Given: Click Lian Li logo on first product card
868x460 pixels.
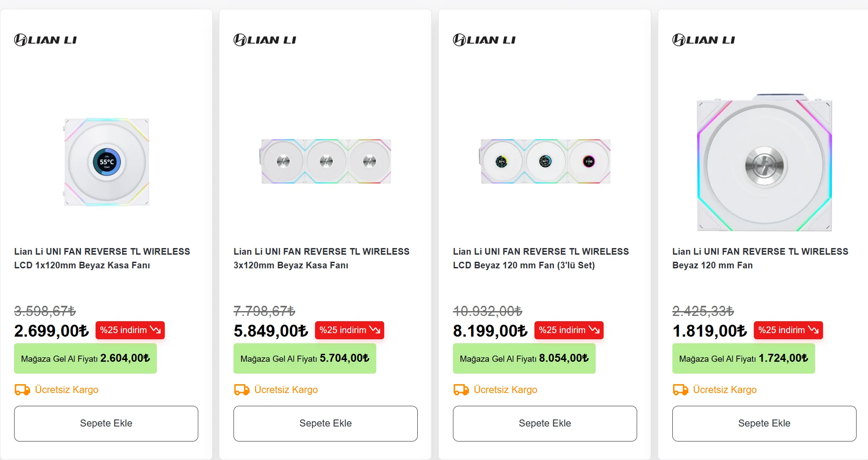Looking at the screenshot, I should [45, 40].
